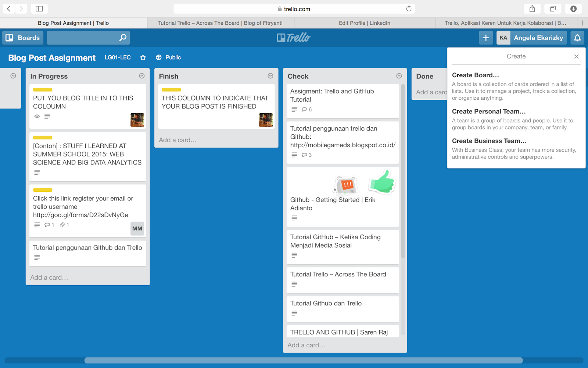Click the MM member badge on the register card
Viewport: 588px width, 368px height.
[x=137, y=229]
